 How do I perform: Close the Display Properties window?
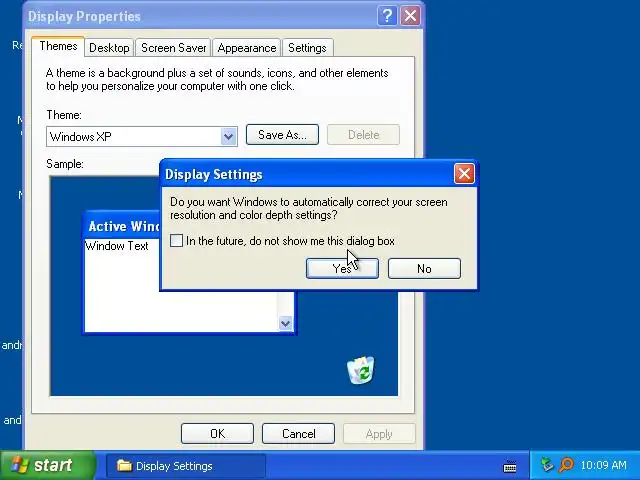410,16
